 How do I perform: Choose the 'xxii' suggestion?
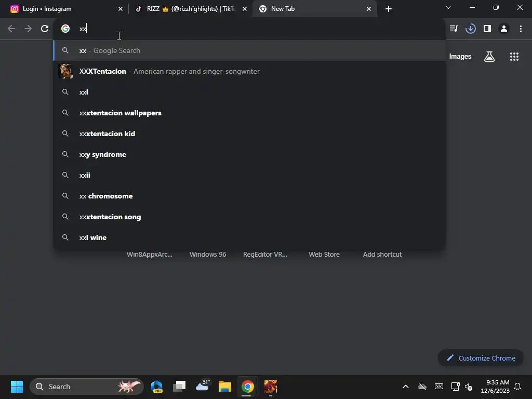point(249,175)
